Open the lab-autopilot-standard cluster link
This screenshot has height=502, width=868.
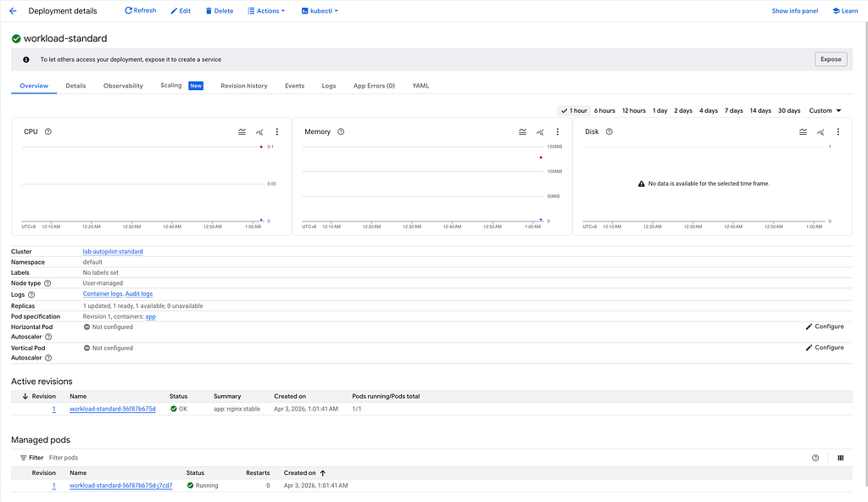[113, 252]
